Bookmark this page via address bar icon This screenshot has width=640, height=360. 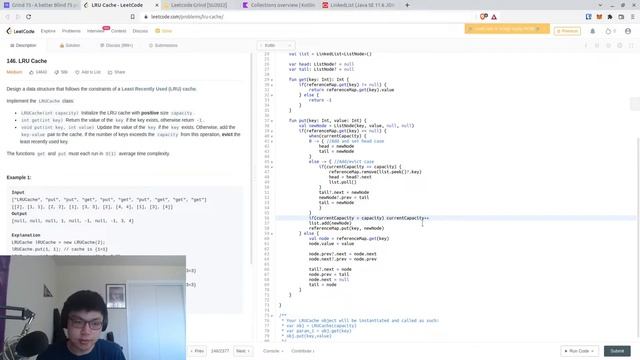[x=133, y=17]
